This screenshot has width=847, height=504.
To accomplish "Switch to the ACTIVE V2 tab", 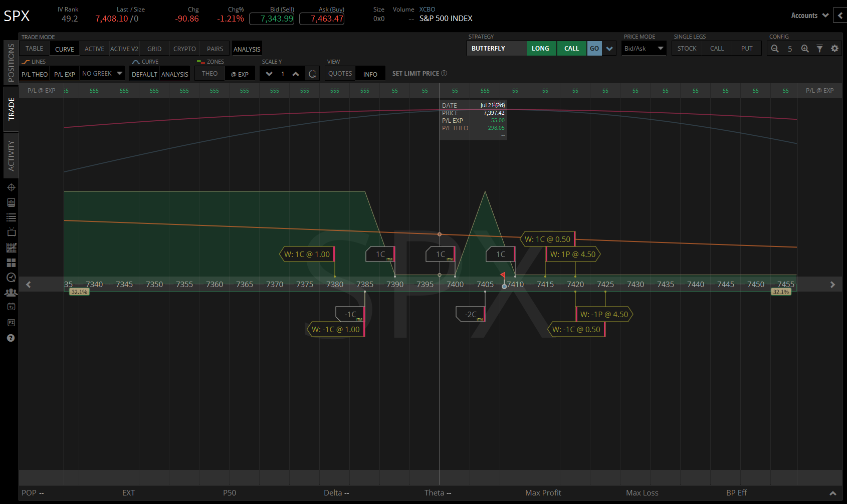I will click(x=124, y=49).
